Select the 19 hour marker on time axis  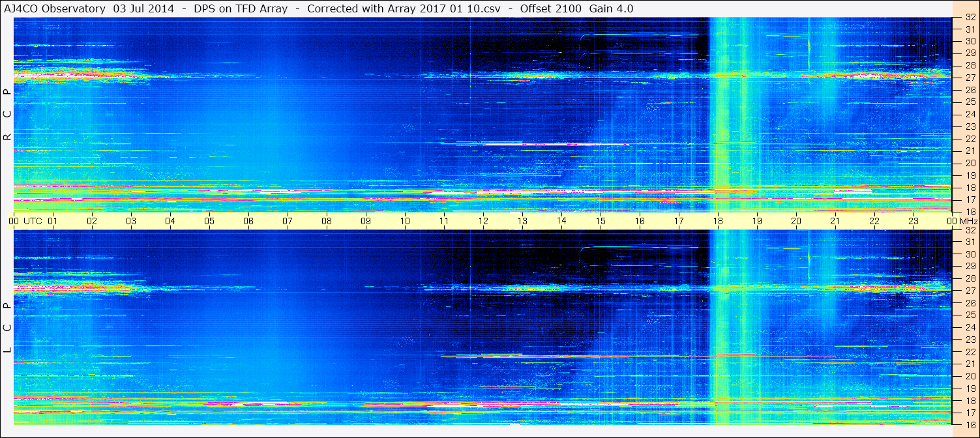tap(757, 221)
